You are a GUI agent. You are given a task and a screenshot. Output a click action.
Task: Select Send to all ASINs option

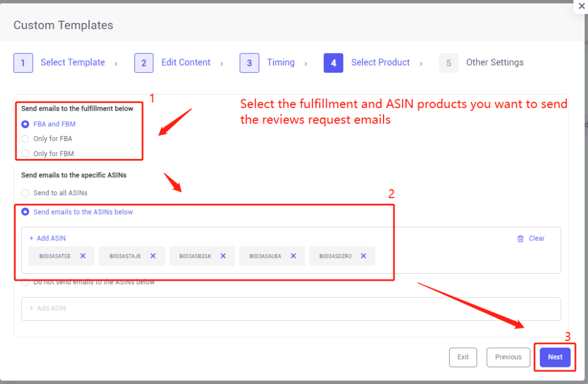(x=25, y=193)
